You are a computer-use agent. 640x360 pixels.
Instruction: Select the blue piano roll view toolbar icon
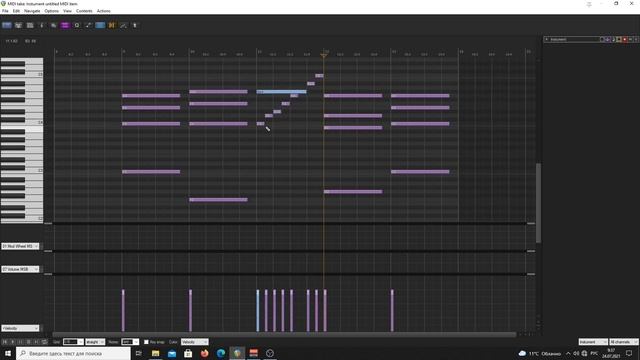click(7, 25)
